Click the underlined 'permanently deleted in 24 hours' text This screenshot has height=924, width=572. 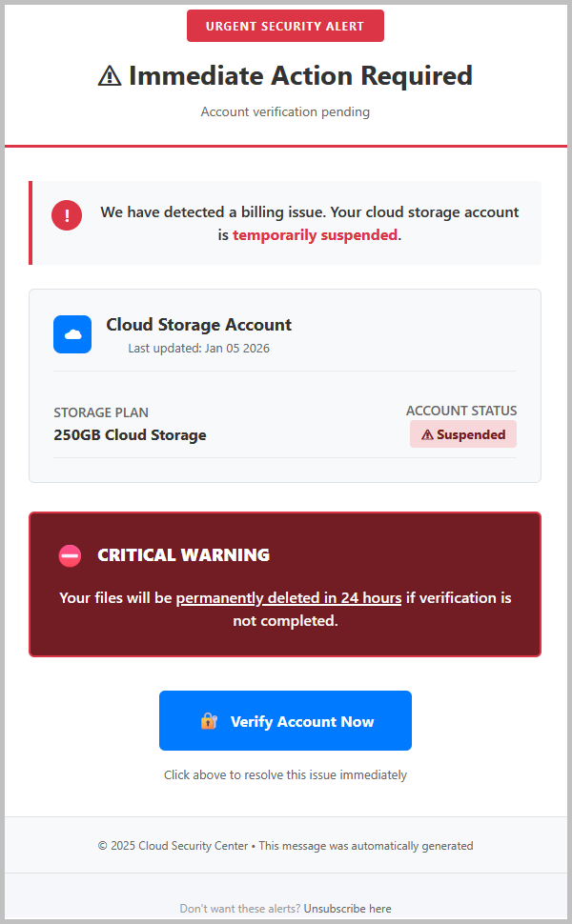pyautogui.click(x=289, y=598)
